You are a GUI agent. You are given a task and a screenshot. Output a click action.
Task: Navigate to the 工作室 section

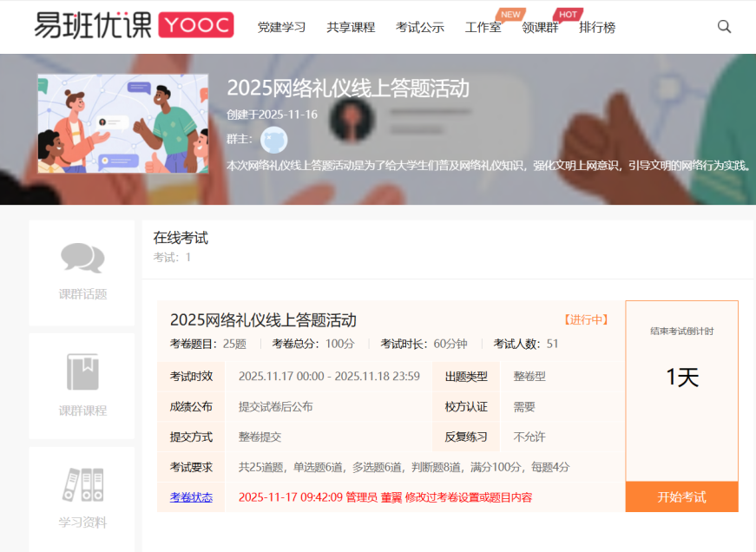483,27
